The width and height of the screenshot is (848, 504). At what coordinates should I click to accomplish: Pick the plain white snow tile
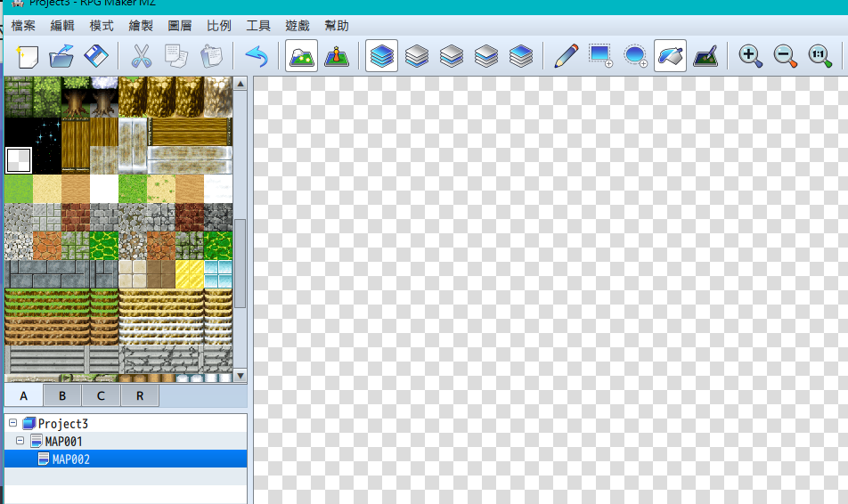click(104, 189)
